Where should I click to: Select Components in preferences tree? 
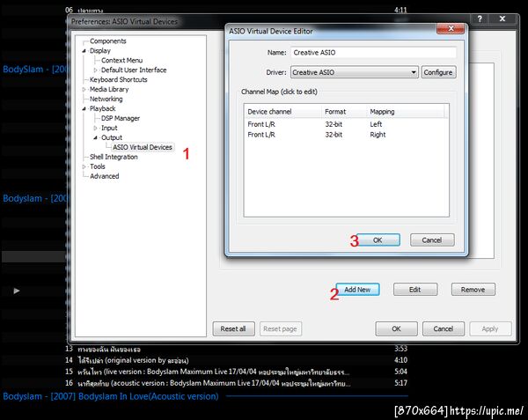point(107,41)
